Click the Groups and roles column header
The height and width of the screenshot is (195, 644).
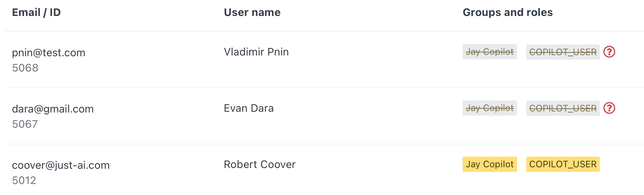tap(507, 13)
